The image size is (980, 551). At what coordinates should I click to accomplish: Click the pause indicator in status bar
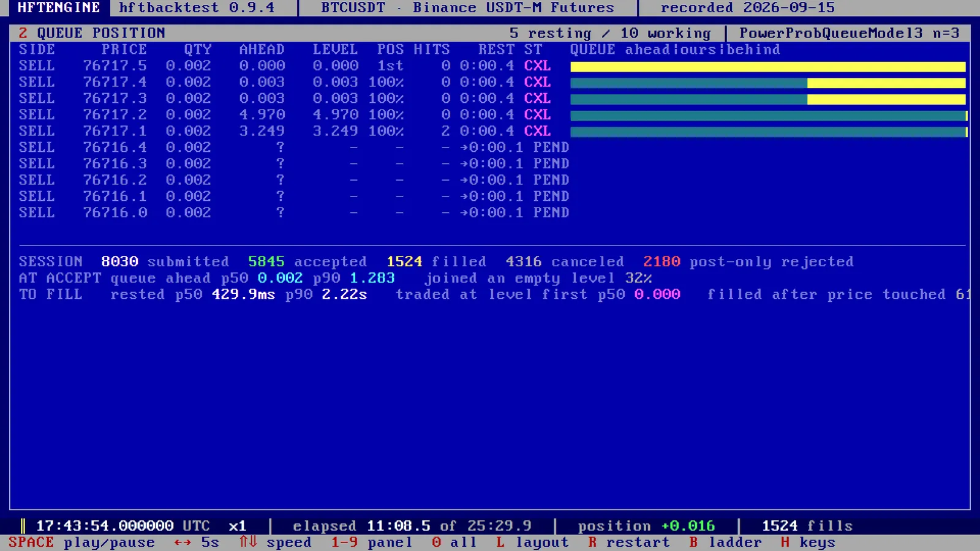[x=23, y=526]
